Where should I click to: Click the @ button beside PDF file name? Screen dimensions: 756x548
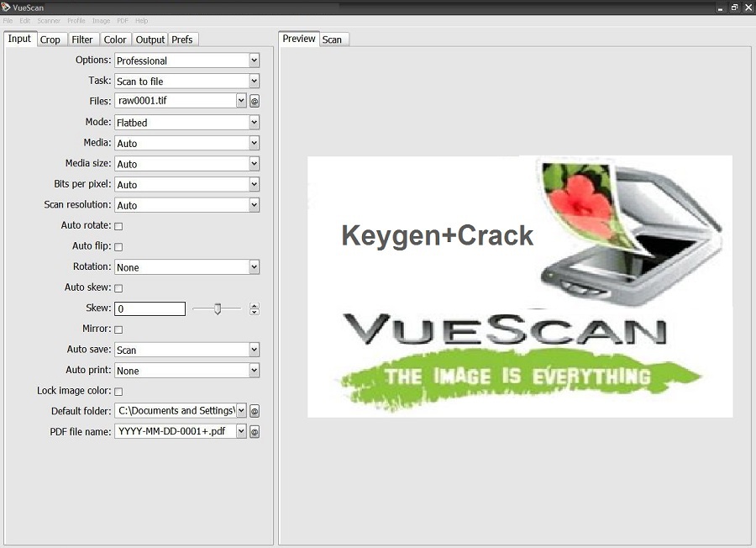coord(255,432)
